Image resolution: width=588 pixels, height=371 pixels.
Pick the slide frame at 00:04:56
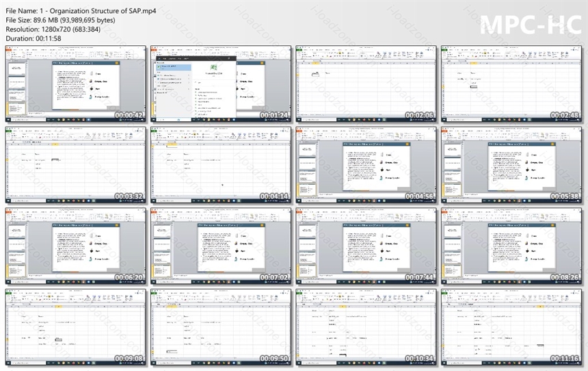(366, 165)
